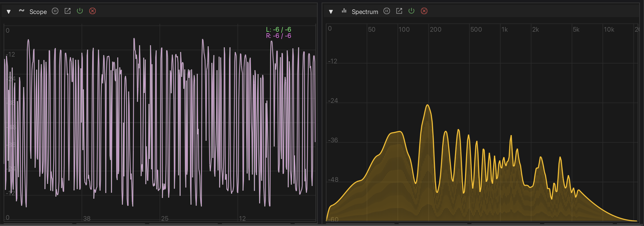Viewport: 644px width, 226px height.
Task: Click the Spectrum panel title
Action: [365, 12]
